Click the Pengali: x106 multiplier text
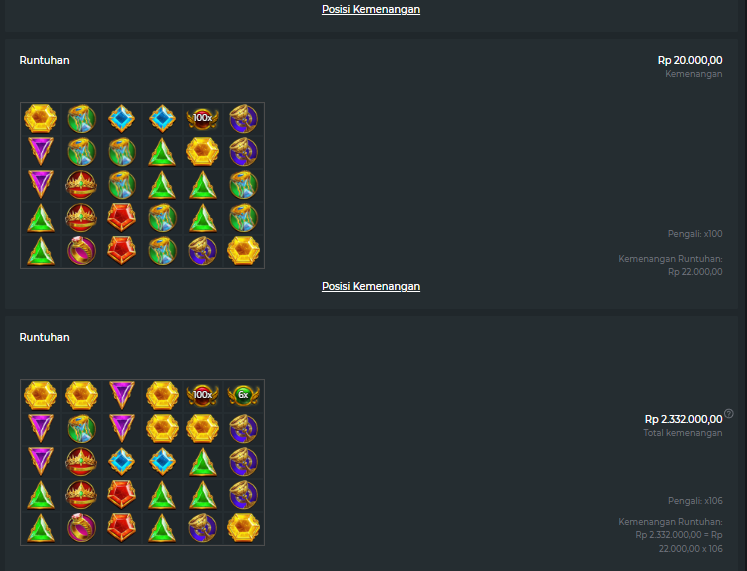This screenshot has width=747, height=571. click(x=695, y=501)
